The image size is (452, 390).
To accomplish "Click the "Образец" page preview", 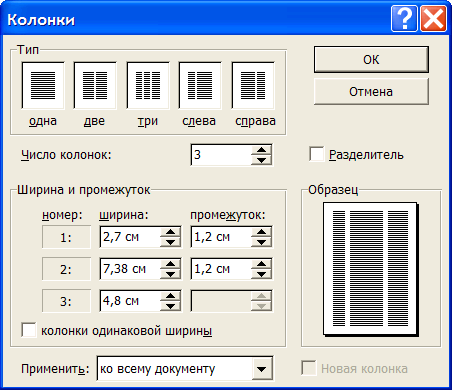I will click(371, 269).
